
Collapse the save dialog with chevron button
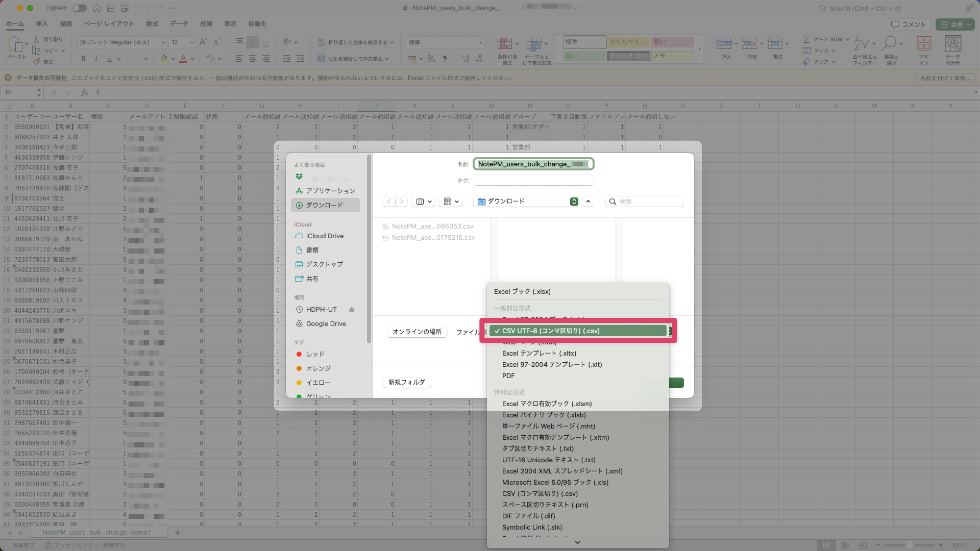point(589,202)
